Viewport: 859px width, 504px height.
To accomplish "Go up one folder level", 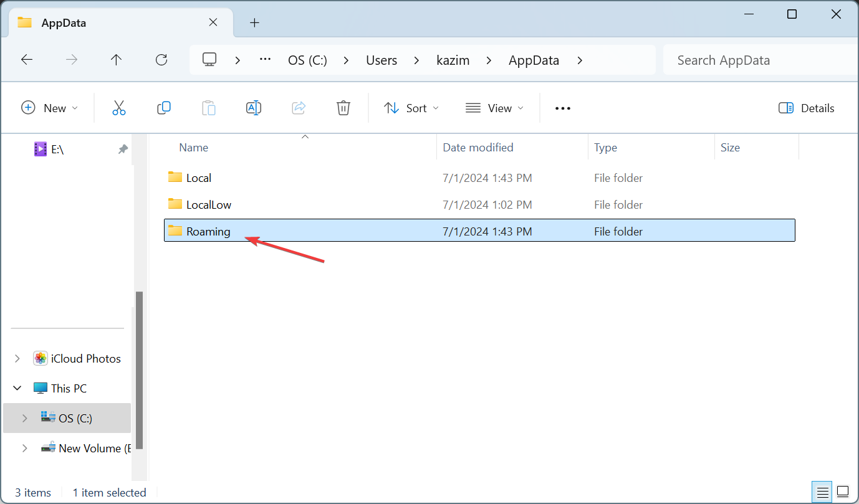I will pyautogui.click(x=116, y=60).
